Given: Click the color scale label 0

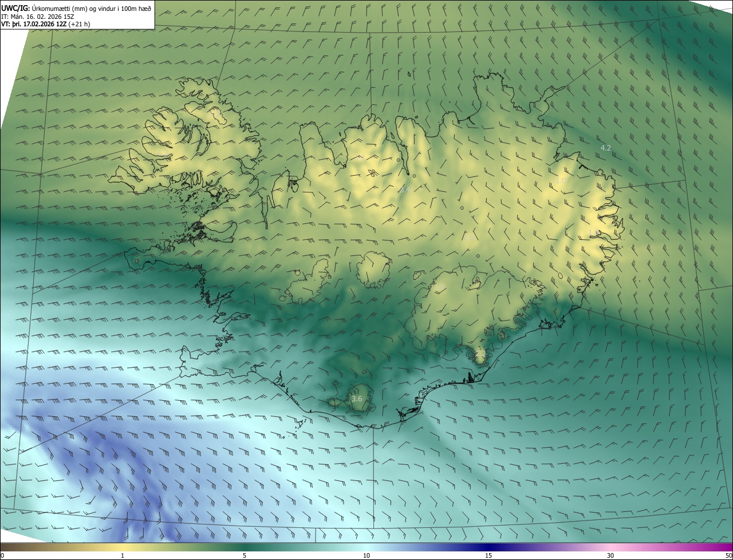Looking at the screenshot, I should (2, 555).
